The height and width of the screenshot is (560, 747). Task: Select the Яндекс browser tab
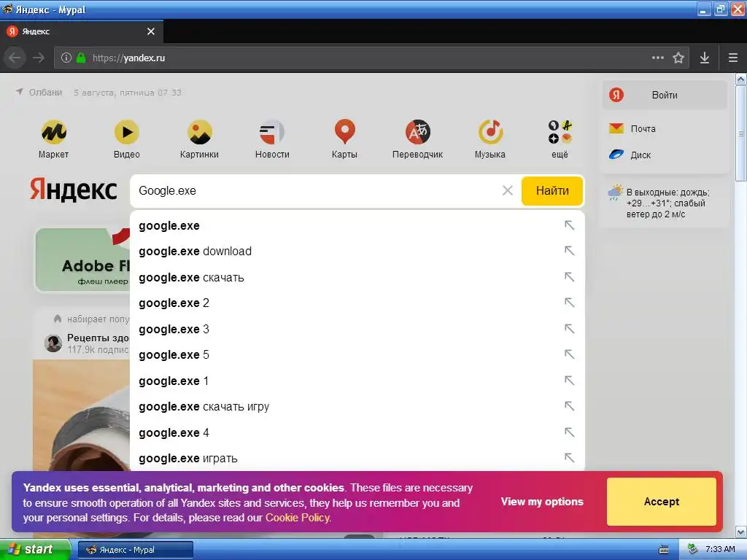pos(82,31)
